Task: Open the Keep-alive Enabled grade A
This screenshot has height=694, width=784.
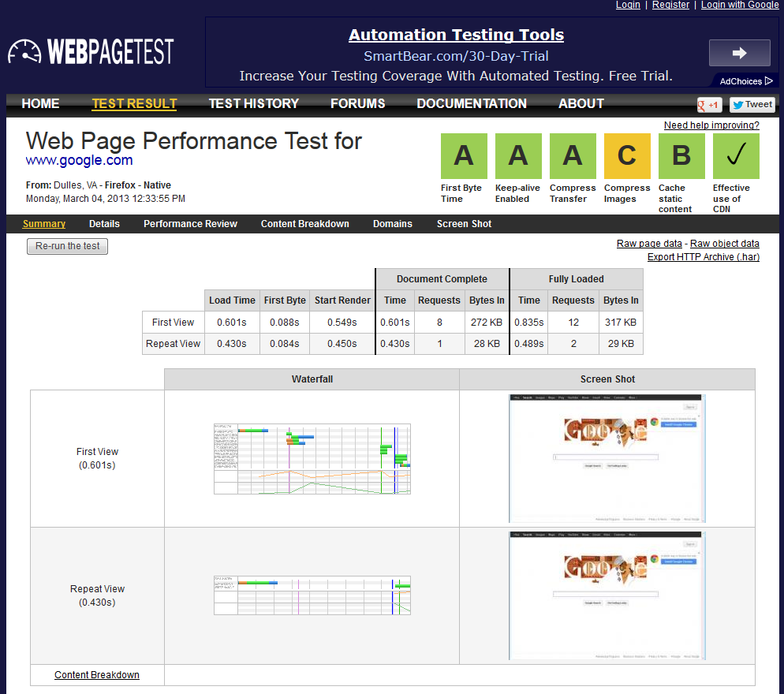Action: click(x=518, y=156)
